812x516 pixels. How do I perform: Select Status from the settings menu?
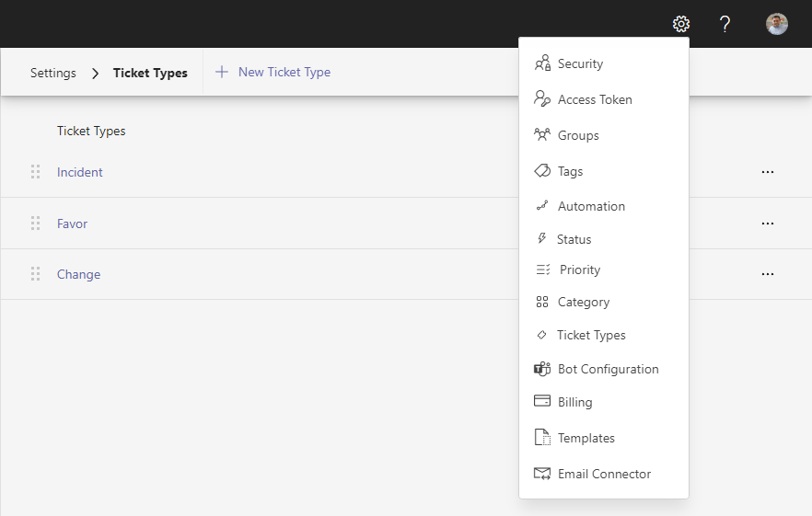(574, 239)
